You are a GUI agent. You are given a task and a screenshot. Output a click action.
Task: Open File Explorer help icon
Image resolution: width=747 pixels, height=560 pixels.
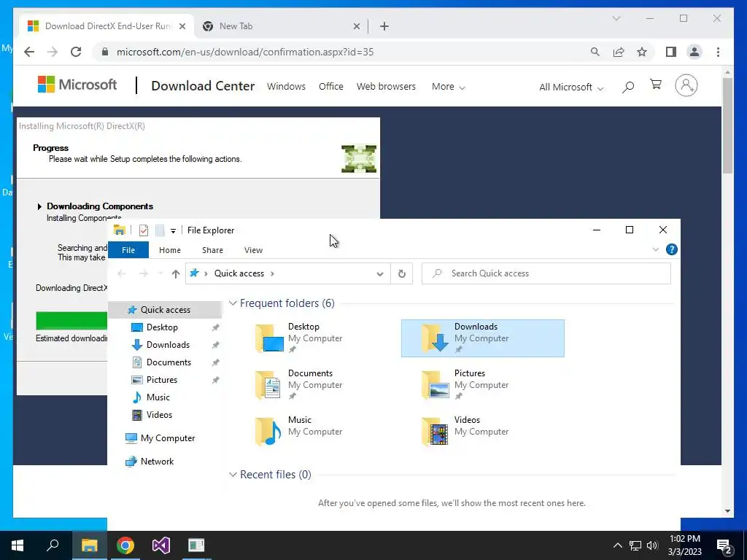[671, 249]
